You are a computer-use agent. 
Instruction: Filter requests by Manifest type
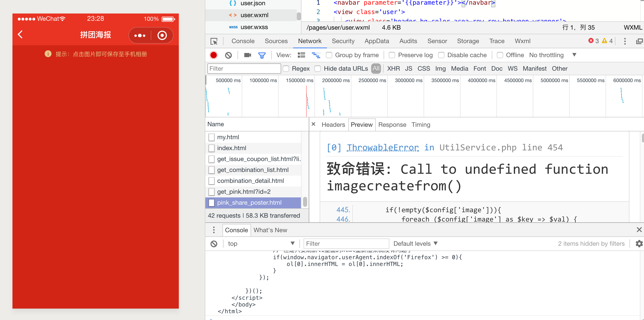tap(535, 69)
